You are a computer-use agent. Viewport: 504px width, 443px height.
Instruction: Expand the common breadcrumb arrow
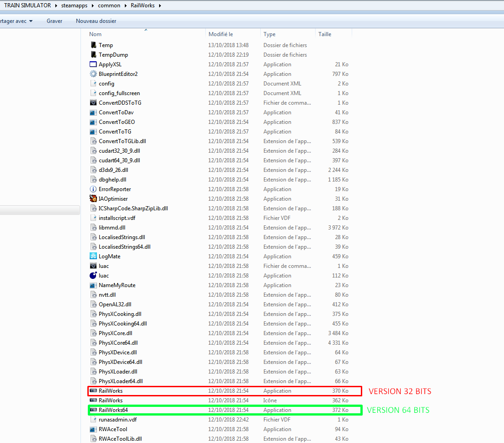125,5
